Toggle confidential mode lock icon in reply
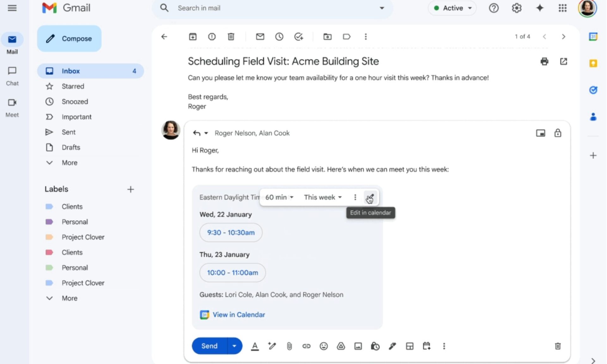 point(558,133)
